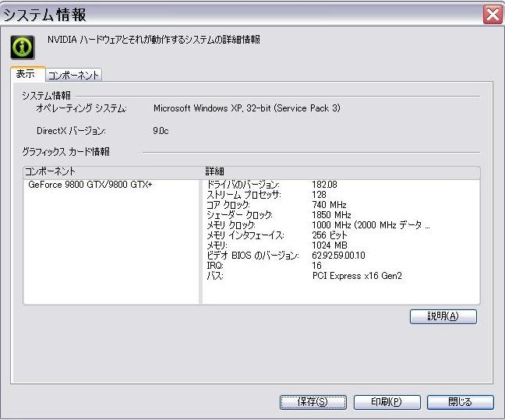Click the ストリーム プロセッサ value 128
The image size is (505, 420).
tap(319, 195)
